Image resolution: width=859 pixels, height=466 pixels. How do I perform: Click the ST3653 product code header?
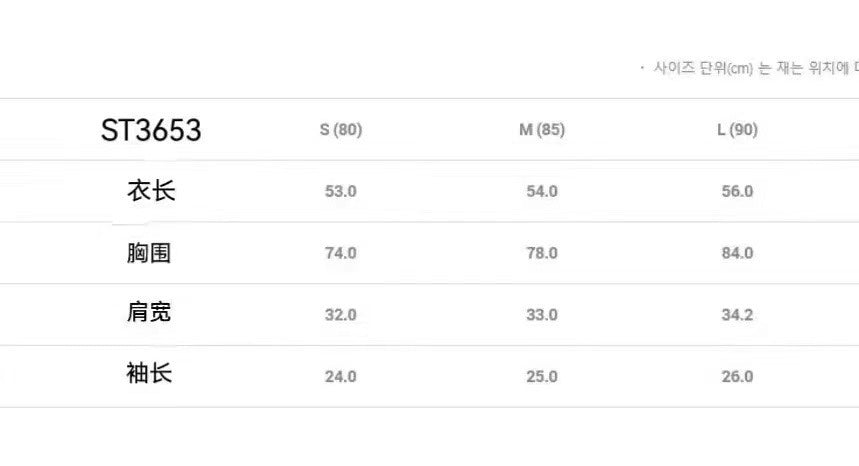point(151,130)
